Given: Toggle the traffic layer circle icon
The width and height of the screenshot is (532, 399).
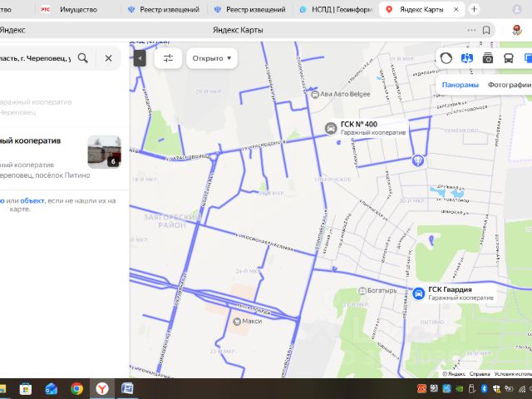Looking at the screenshot, I should coord(446,58).
